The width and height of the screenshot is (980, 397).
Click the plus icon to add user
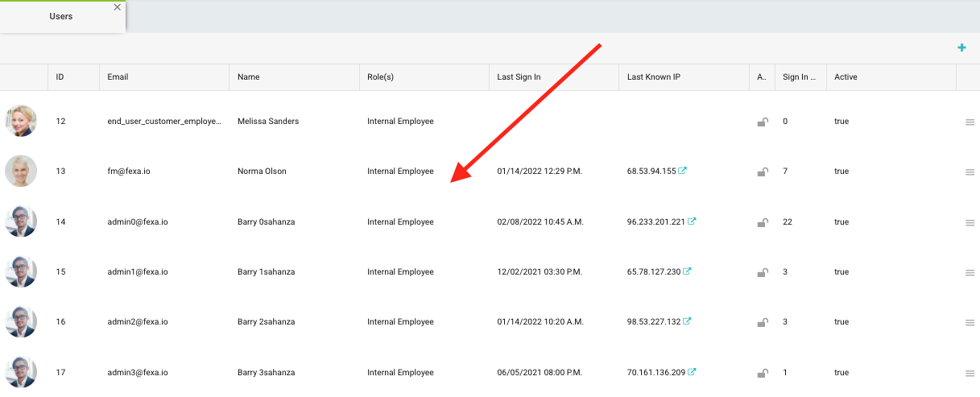961,48
